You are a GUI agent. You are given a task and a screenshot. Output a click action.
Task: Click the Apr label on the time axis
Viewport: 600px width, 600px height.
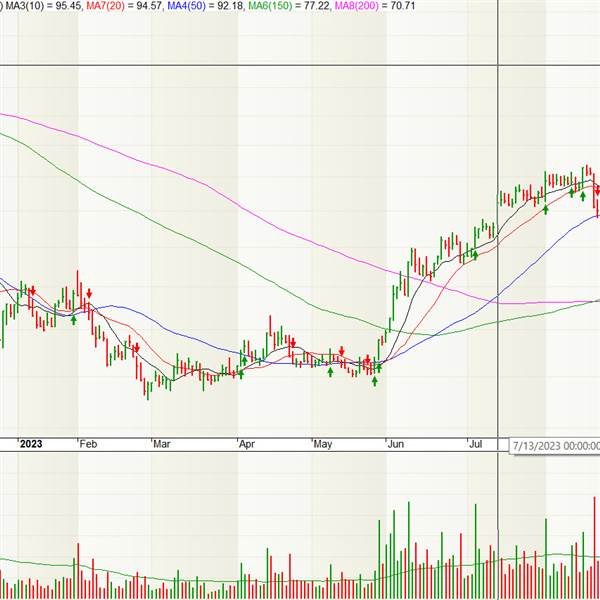pyautogui.click(x=247, y=444)
